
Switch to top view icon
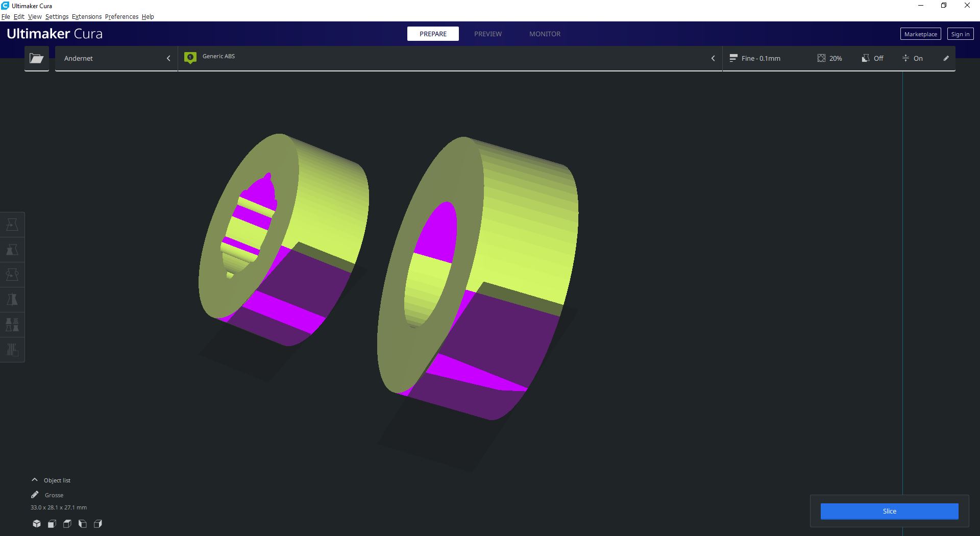67,524
